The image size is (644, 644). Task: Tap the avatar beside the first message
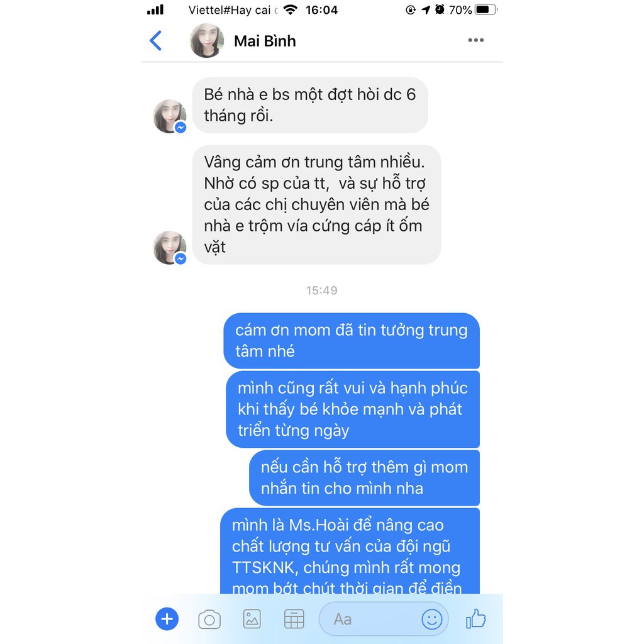(170, 116)
